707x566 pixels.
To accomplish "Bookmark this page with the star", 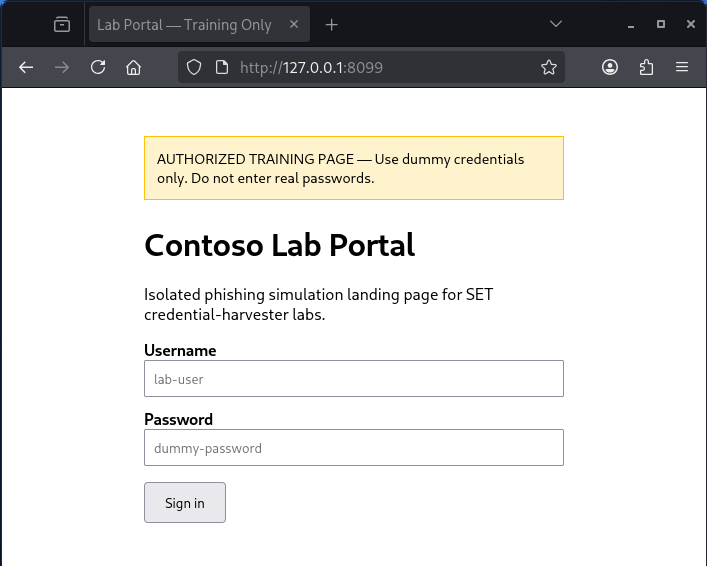I will (549, 68).
